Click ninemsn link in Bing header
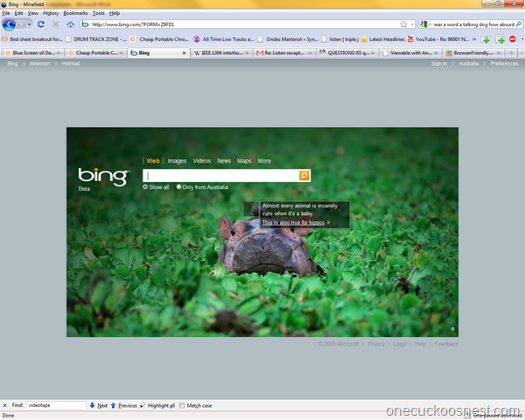525x420 pixels. [39, 64]
